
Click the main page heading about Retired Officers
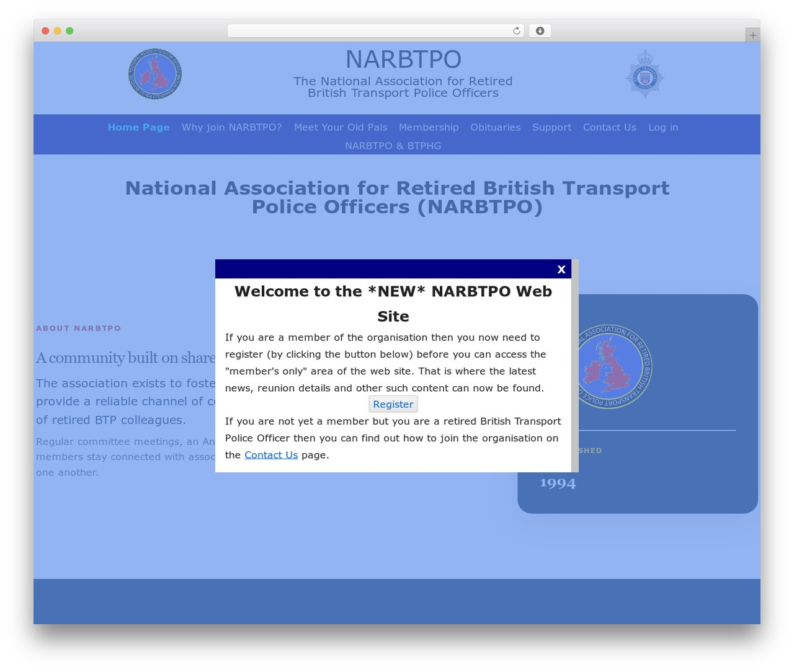click(397, 197)
